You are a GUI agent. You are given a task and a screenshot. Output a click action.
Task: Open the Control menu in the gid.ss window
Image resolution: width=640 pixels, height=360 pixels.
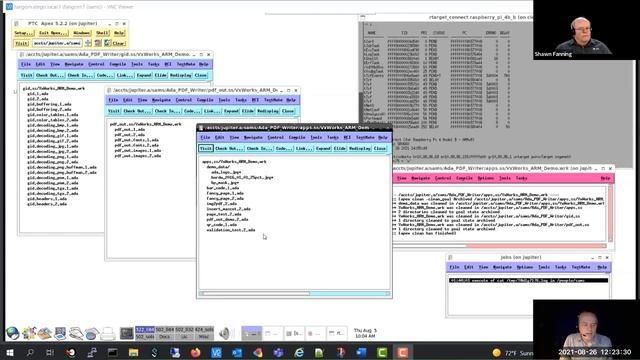pyautogui.click(x=96, y=64)
